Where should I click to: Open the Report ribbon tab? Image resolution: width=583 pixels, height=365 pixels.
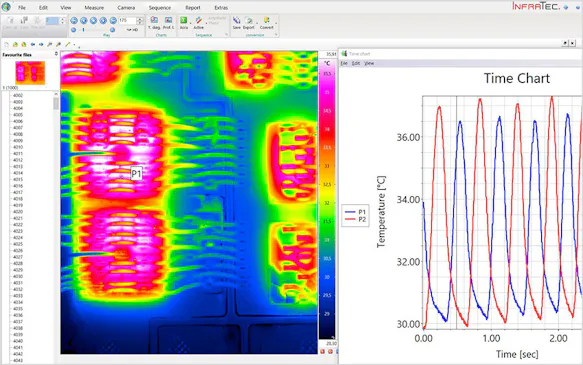click(x=193, y=7)
